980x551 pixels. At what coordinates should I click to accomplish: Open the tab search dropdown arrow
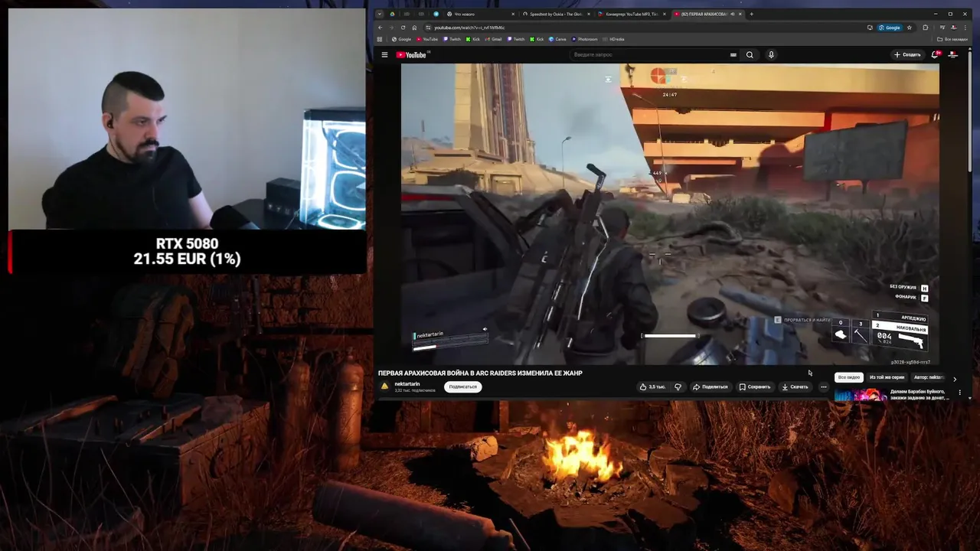click(x=380, y=14)
